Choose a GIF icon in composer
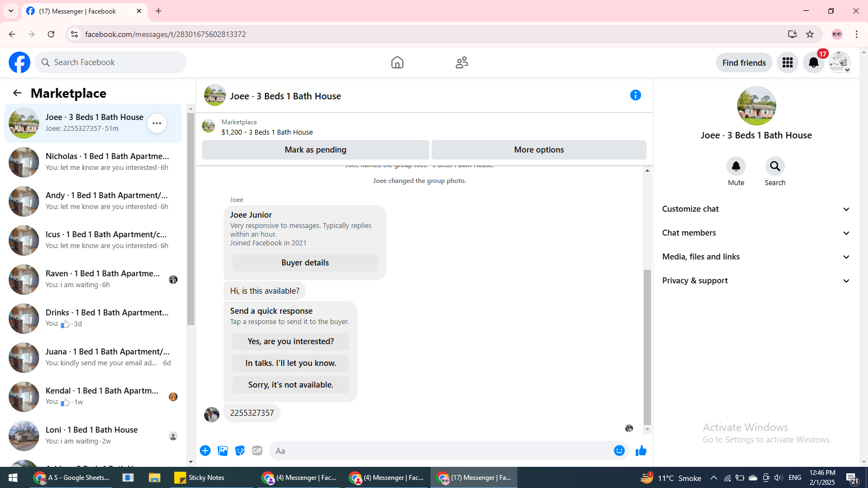868x488 pixels. tap(257, 451)
